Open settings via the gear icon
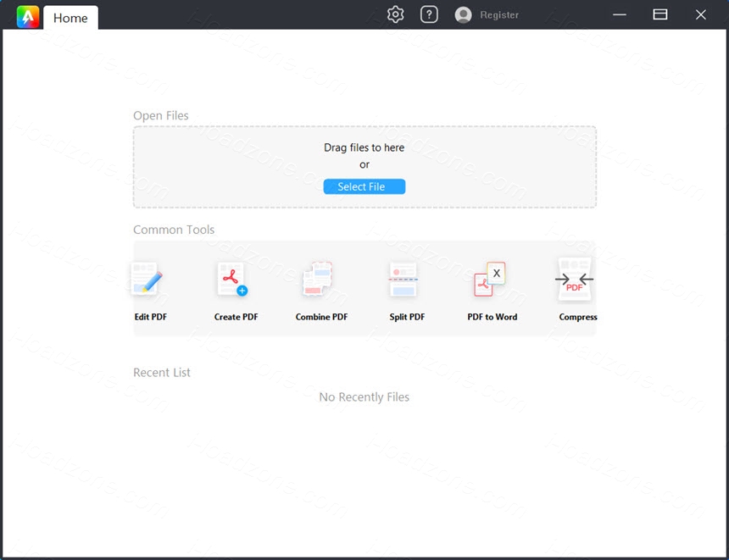729x560 pixels. coord(395,14)
